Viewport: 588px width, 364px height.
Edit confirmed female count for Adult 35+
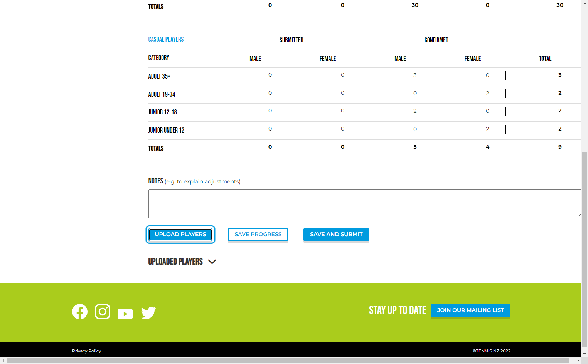click(x=490, y=75)
